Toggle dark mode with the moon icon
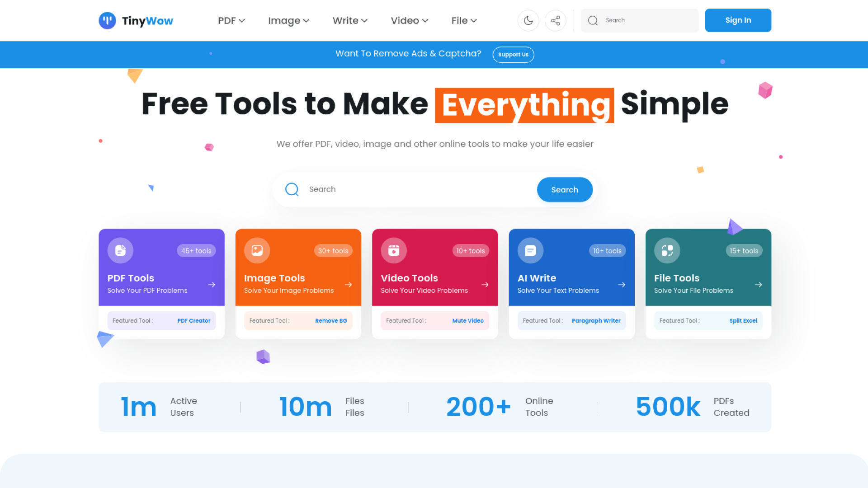 (x=528, y=20)
